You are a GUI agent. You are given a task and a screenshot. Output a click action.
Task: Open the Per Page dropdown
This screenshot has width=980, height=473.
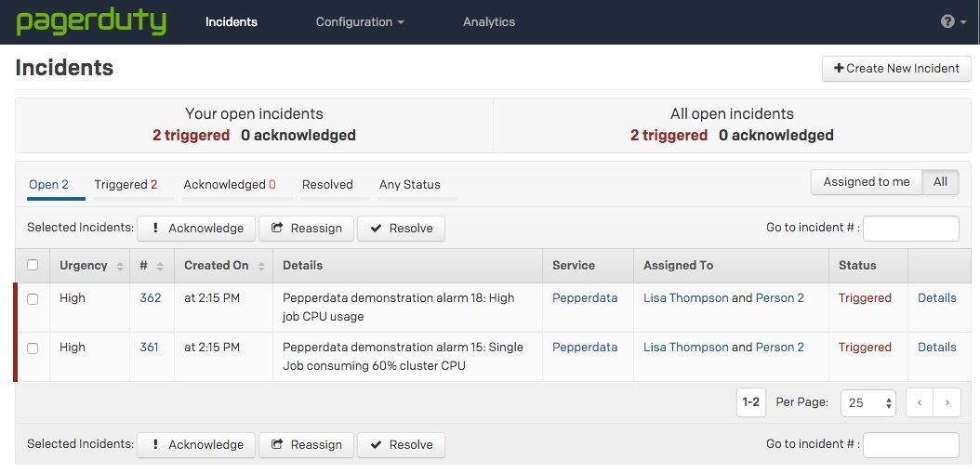(x=867, y=402)
